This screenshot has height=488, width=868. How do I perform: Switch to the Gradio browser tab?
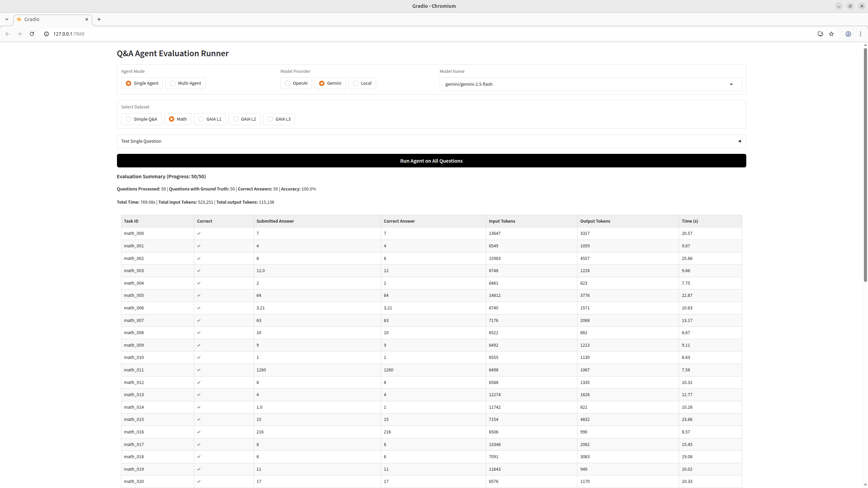[x=51, y=19]
